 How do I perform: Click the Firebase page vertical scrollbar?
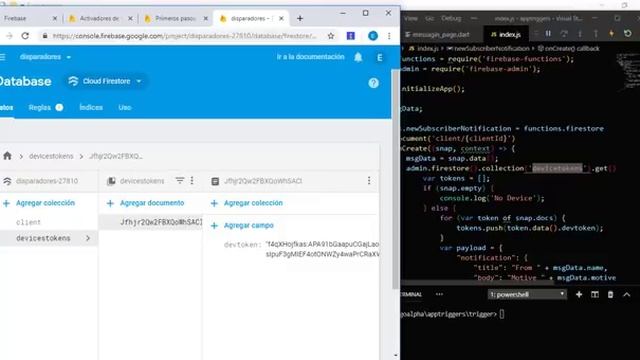pyautogui.click(x=396, y=180)
